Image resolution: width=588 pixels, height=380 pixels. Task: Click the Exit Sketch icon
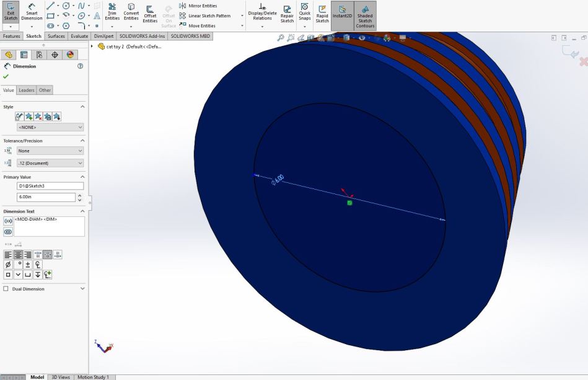(11, 11)
